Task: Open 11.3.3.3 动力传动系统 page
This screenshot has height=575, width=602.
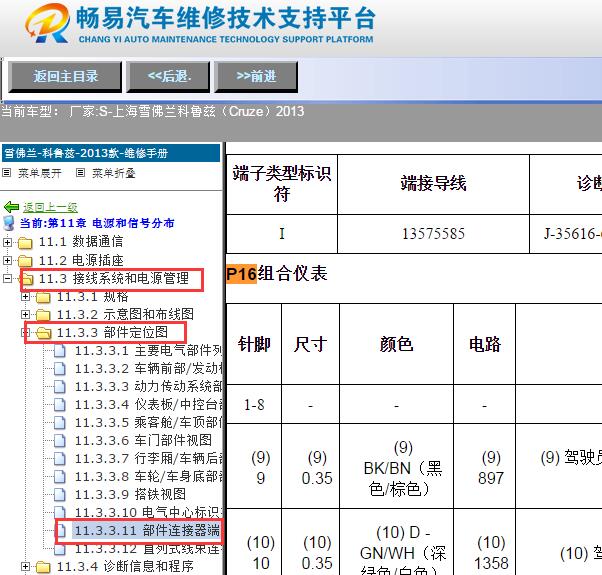Action: pos(149,387)
